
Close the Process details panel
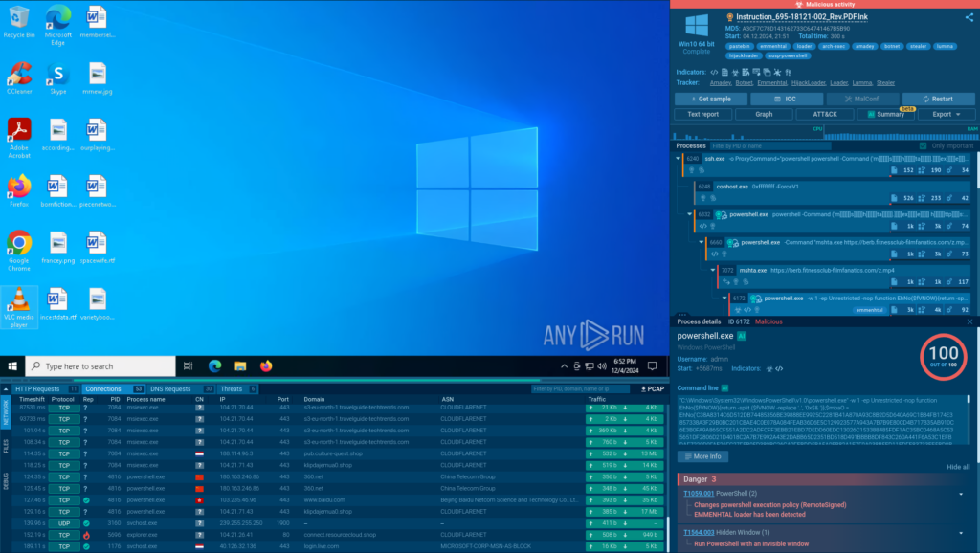point(969,321)
